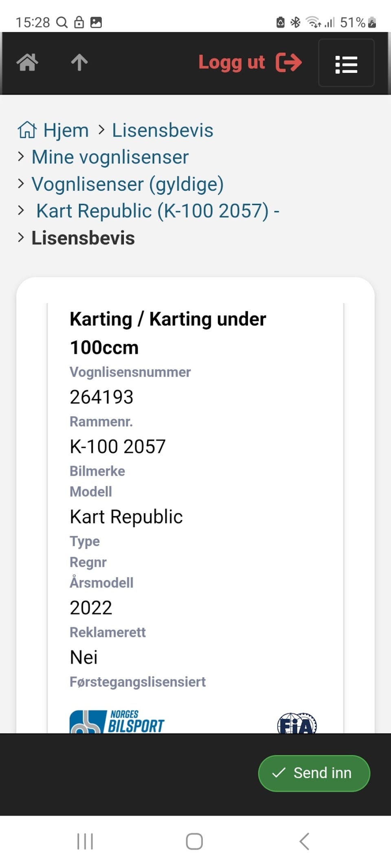
Task: Open Vognlisenser (gyldige) breadcrumb
Action: tap(127, 184)
